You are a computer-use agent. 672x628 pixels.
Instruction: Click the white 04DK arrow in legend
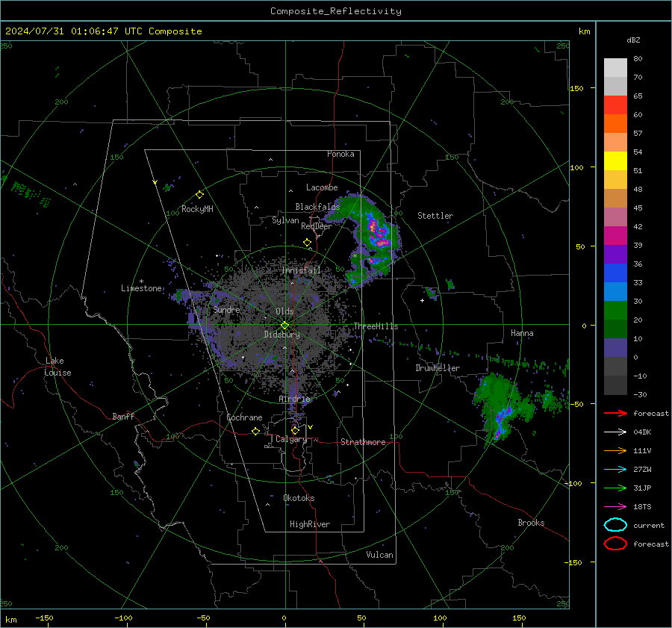click(x=615, y=432)
